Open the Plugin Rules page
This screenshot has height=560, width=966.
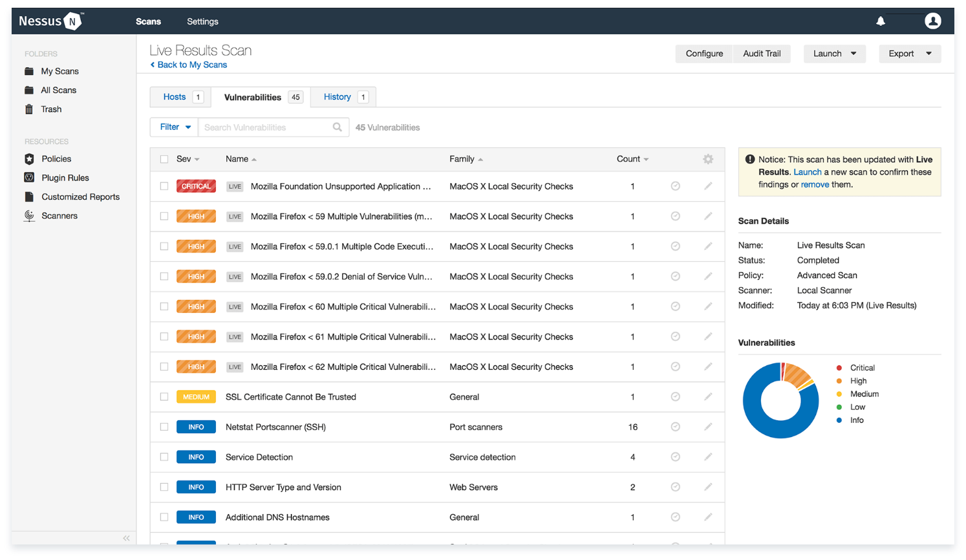point(65,178)
